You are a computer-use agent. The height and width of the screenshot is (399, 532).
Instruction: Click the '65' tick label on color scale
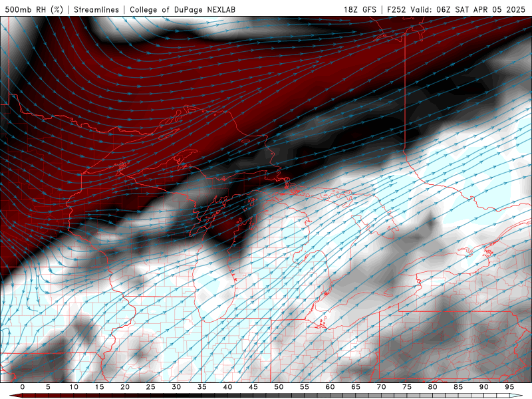click(x=356, y=387)
